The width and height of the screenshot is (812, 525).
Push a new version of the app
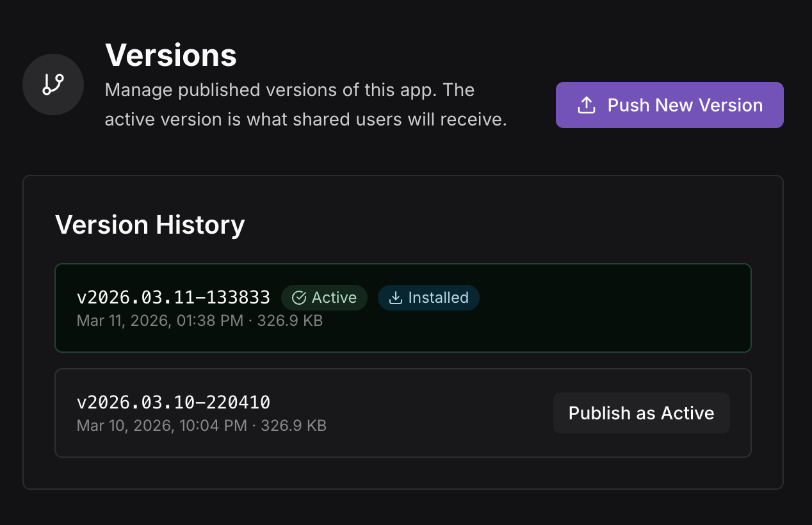(669, 105)
